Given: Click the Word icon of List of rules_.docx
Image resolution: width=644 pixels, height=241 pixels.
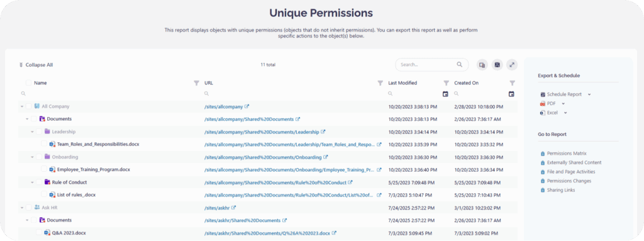Looking at the screenshot, I should click(x=53, y=195).
